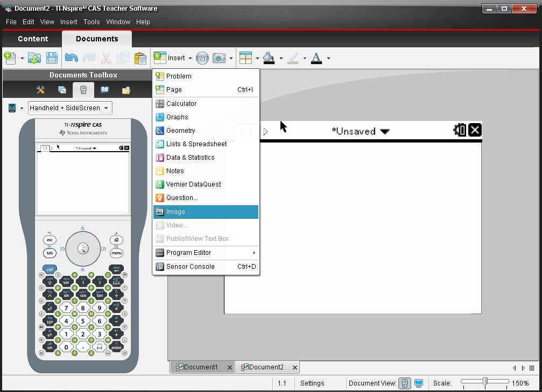Screen dimensions: 542x392
Task: Open Content Explorer folder icon in toolbox
Action: point(126,90)
